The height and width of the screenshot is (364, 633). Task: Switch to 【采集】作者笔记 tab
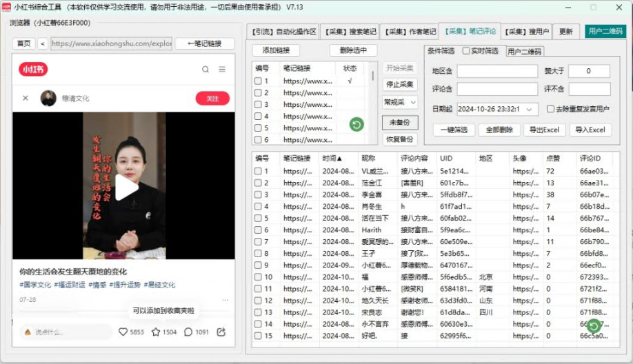[x=410, y=32]
